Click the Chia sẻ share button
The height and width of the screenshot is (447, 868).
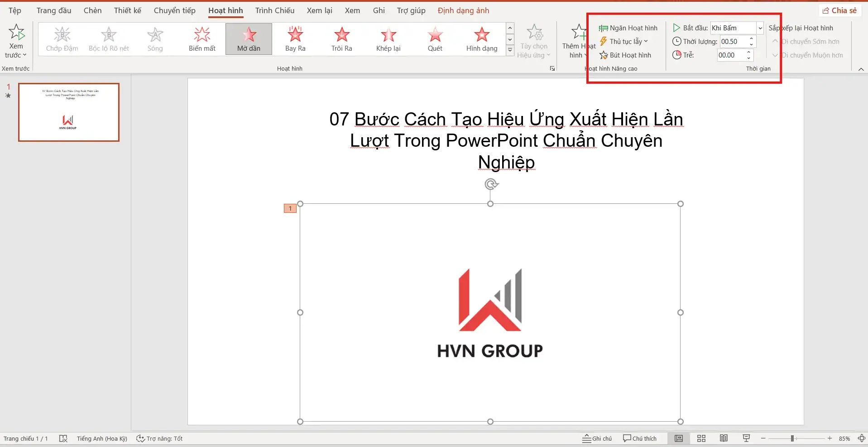(839, 10)
